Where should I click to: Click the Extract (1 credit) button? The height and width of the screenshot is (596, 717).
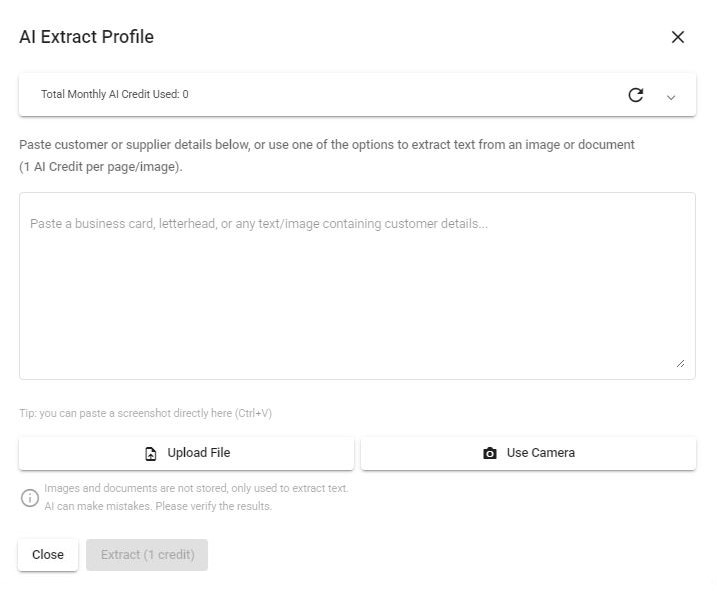147,555
